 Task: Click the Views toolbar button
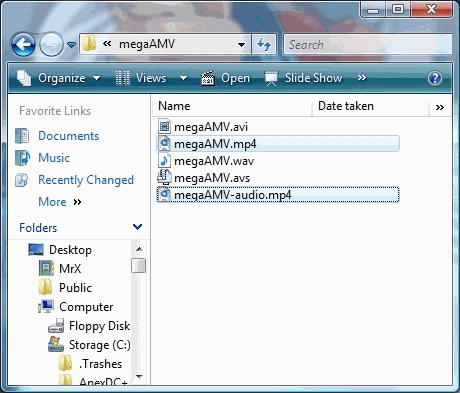(x=151, y=78)
